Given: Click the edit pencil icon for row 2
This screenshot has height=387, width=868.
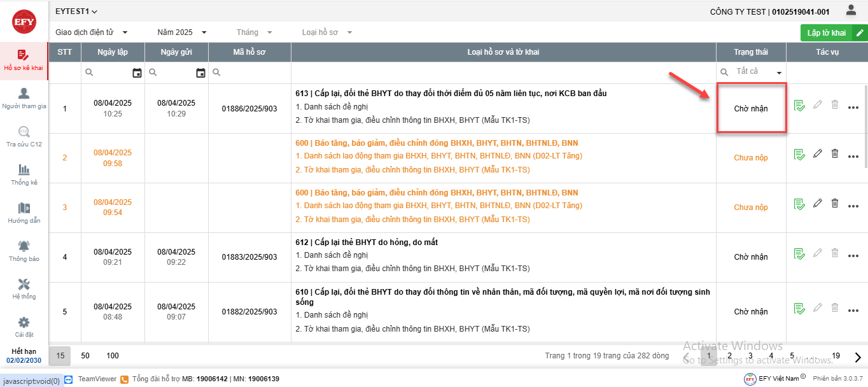Looking at the screenshot, I should (x=818, y=153).
